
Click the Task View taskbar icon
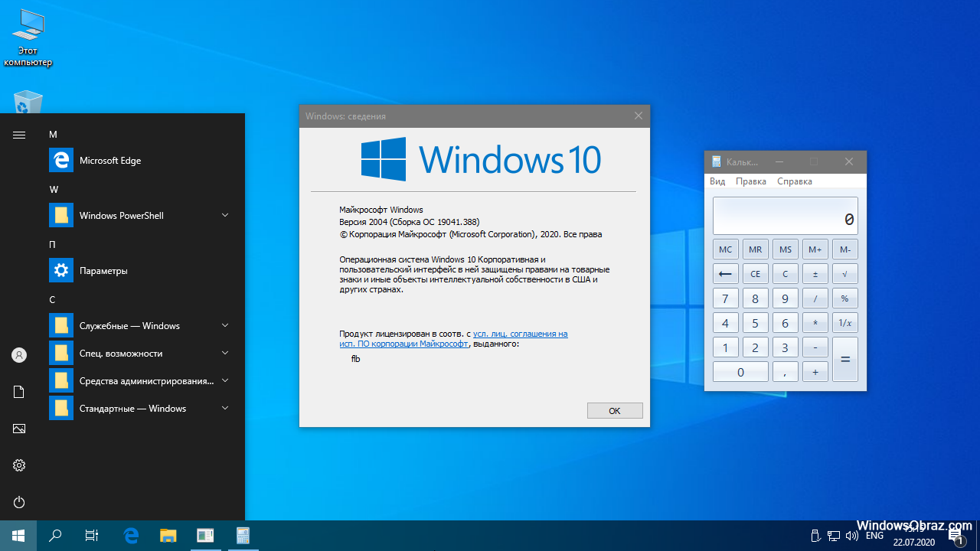pyautogui.click(x=92, y=536)
